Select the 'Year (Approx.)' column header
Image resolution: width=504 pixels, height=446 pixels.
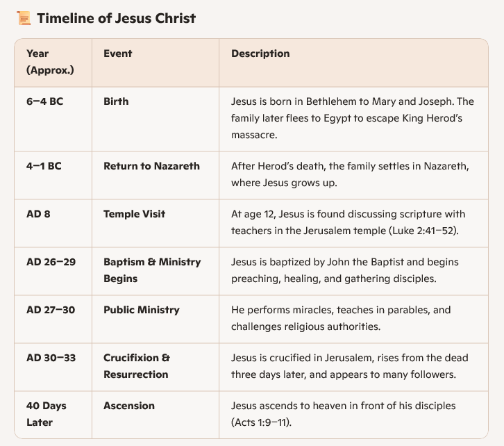pyautogui.click(x=50, y=62)
